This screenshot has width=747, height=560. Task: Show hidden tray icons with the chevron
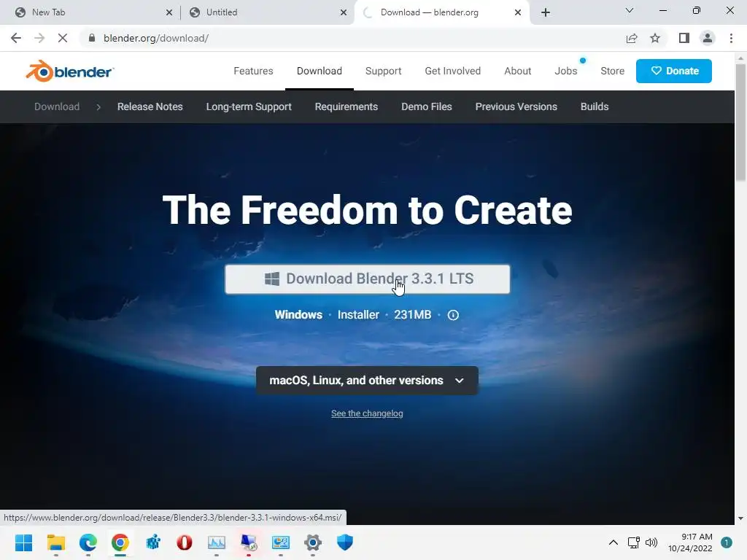[x=613, y=542]
